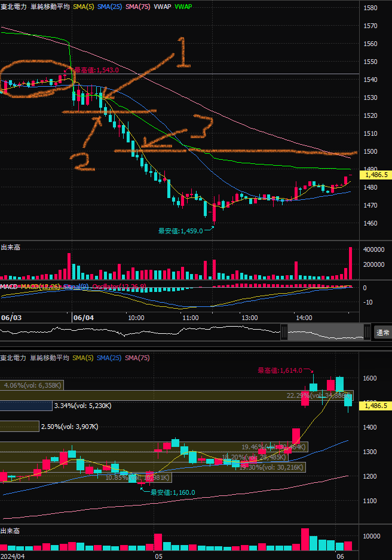Click the 4.06%(vol: 6,358K) volume profile bar

[32, 385]
